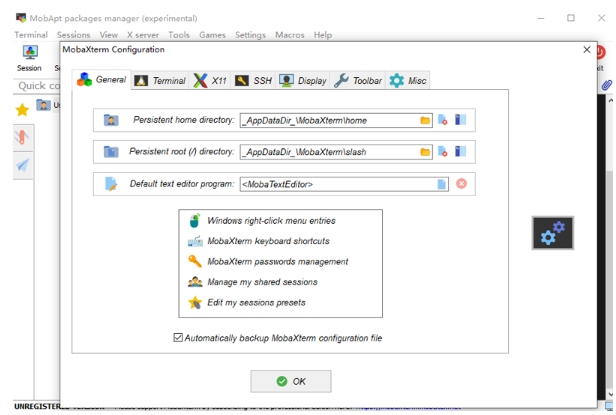Open Windows right-click menu entries
The width and height of the screenshot is (616, 415).
click(x=271, y=221)
